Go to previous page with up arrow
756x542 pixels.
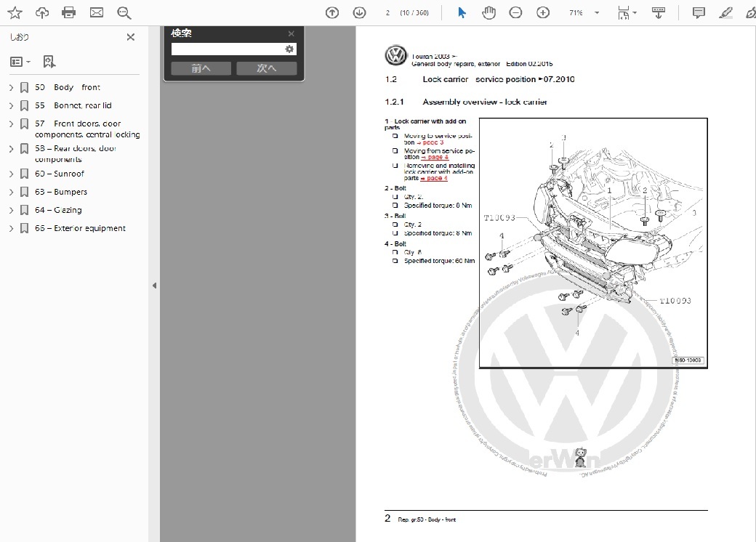[332, 12]
